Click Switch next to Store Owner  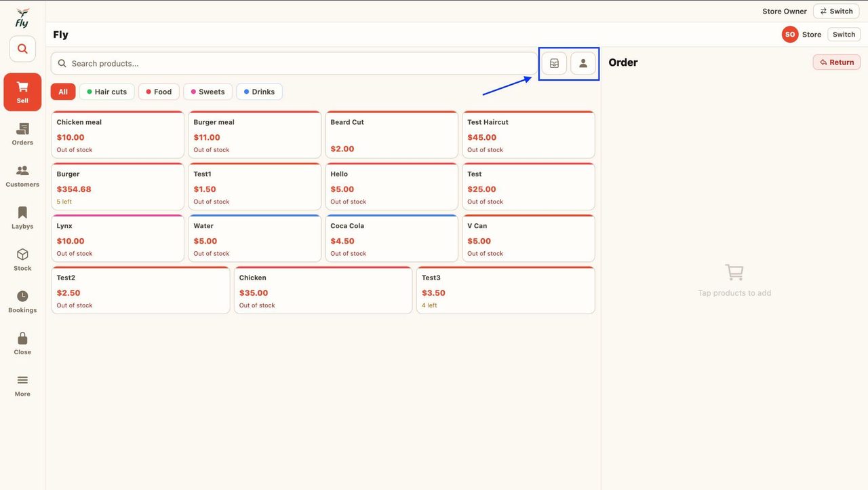[837, 11]
